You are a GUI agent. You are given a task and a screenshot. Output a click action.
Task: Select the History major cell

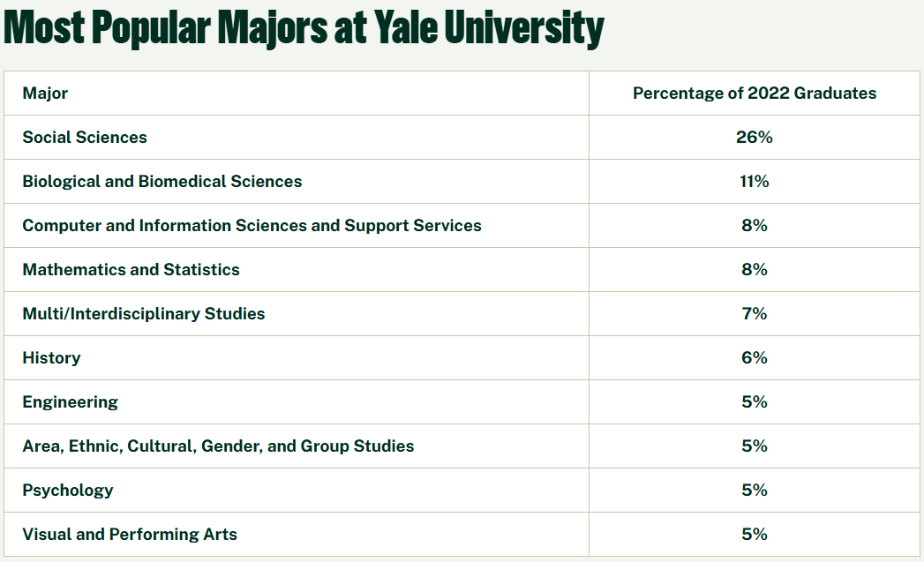click(51, 358)
